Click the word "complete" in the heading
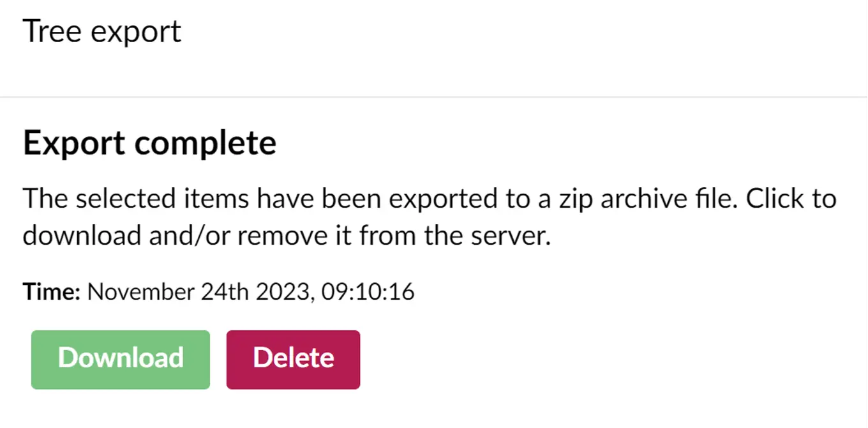868x428 pixels. (205, 143)
